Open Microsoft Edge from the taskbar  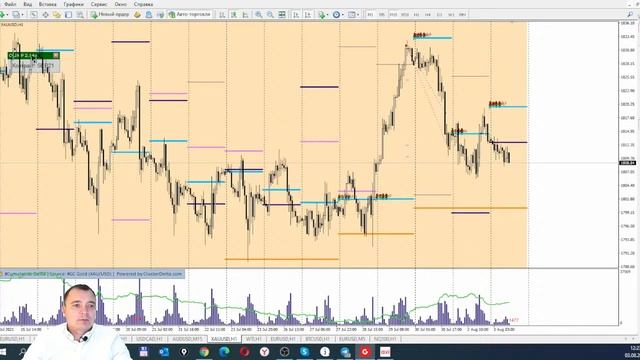224,352
